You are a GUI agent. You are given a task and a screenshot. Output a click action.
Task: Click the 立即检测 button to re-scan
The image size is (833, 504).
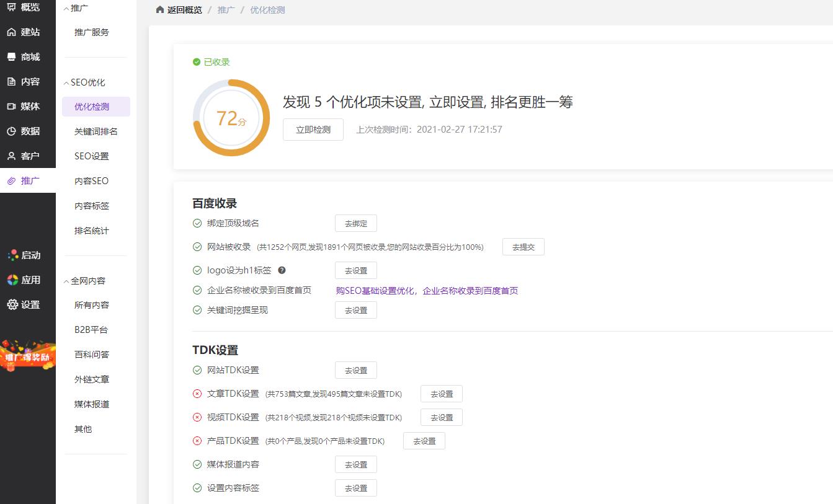tap(313, 130)
